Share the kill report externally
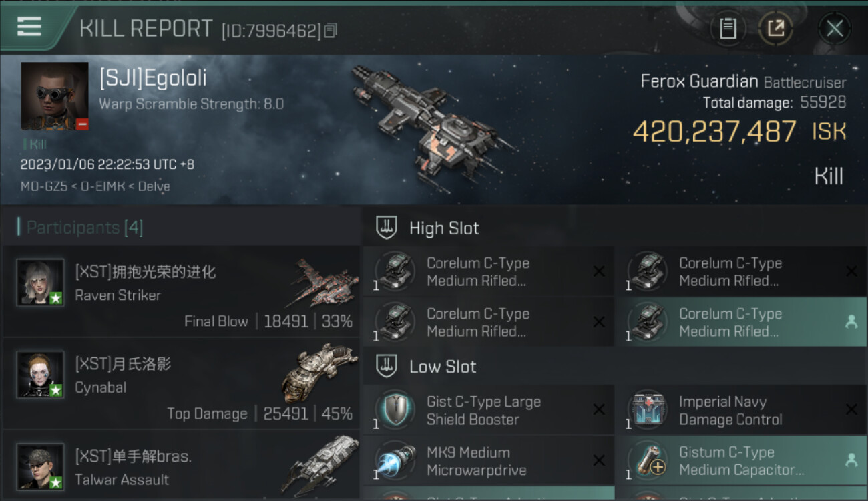This screenshot has height=501, width=868. click(775, 29)
